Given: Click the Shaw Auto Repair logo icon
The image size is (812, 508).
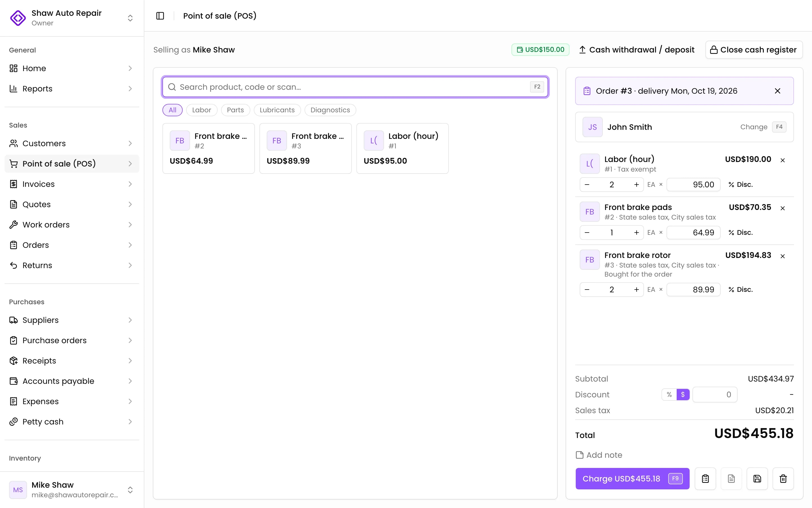Looking at the screenshot, I should [x=18, y=18].
